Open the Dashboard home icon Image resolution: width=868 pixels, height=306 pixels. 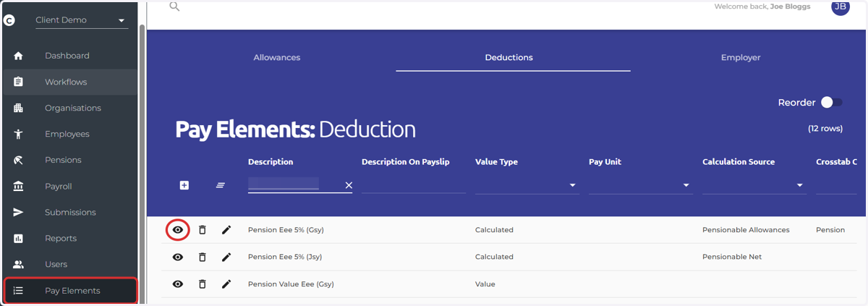(18, 56)
